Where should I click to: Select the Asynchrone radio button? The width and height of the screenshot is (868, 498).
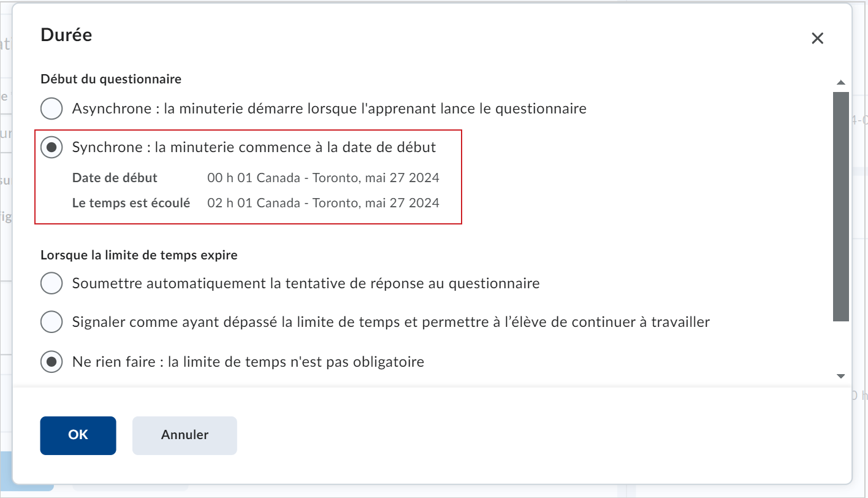(x=51, y=109)
